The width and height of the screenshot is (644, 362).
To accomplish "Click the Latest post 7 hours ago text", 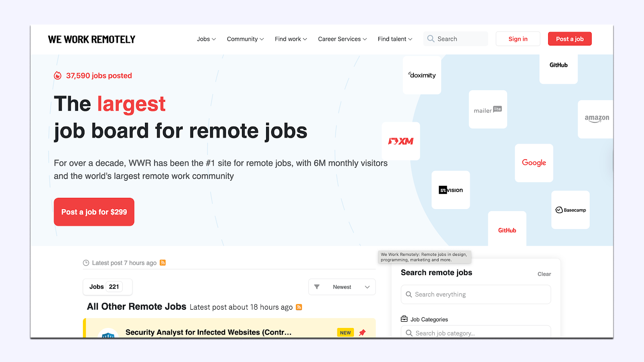I will pos(124,263).
